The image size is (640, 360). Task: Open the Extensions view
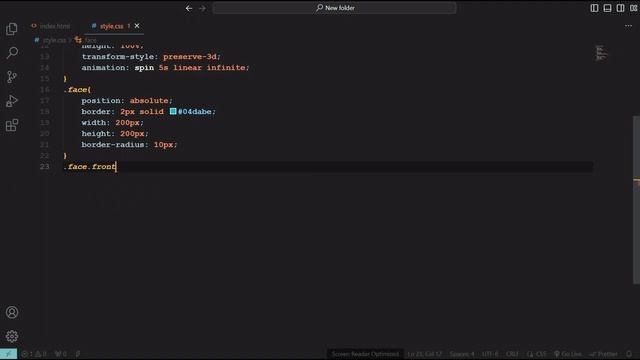pyautogui.click(x=12, y=125)
